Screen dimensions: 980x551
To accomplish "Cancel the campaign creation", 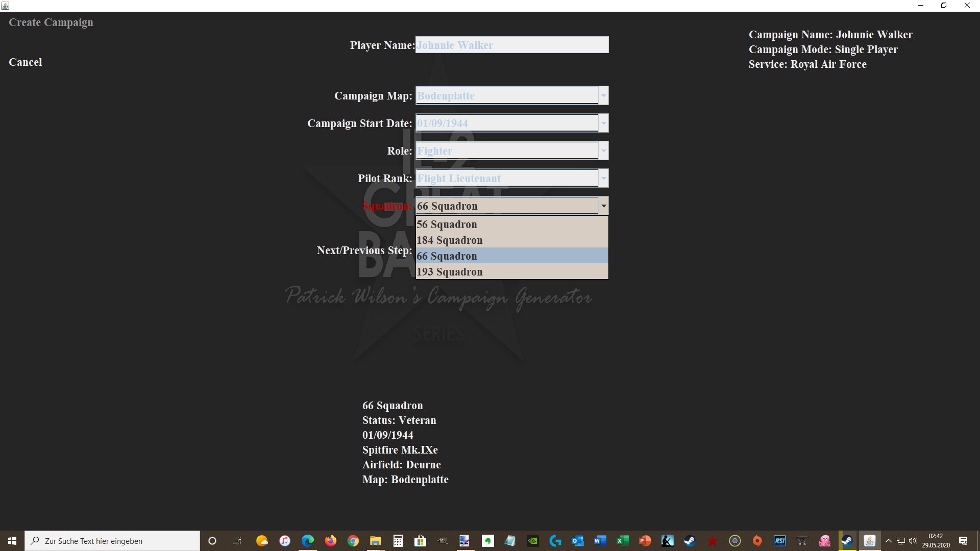I will 26,62.
